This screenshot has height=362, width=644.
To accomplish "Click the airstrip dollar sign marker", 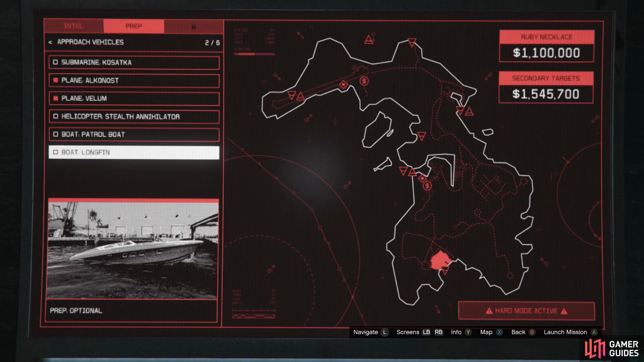I will pyautogui.click(x=364, y=81).
